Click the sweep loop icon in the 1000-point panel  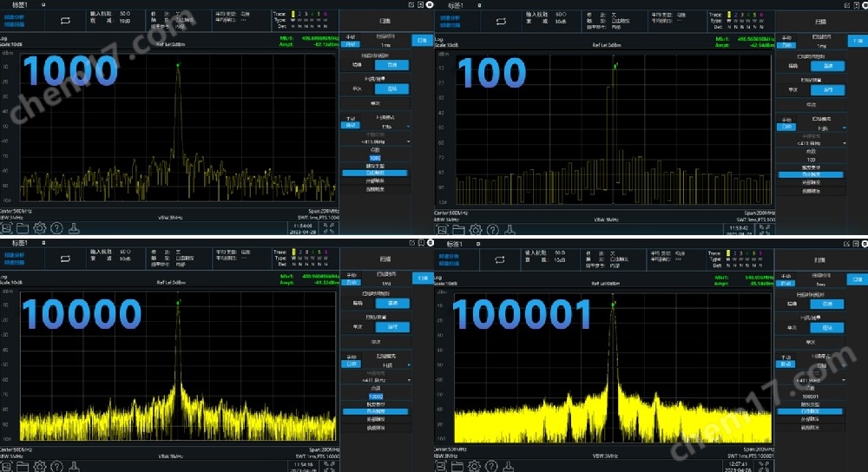pos(65,21)
